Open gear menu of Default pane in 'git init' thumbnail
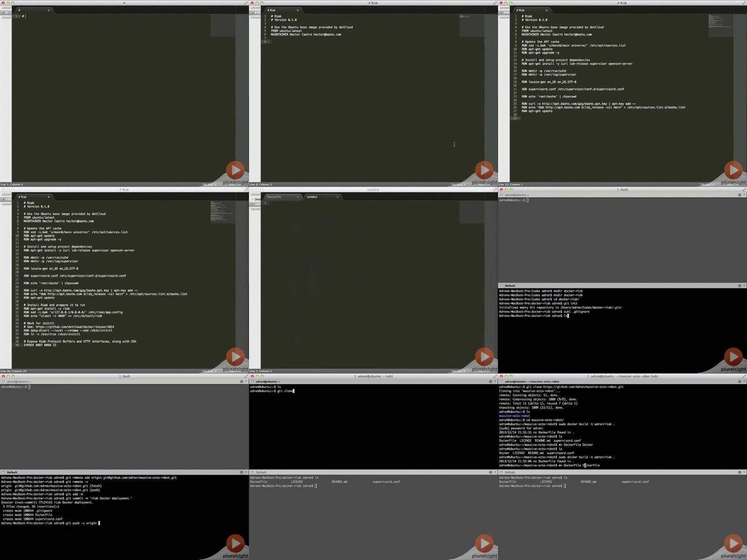Image resolution: width=747 pixels, height=560 pixels. coord(740,286)
